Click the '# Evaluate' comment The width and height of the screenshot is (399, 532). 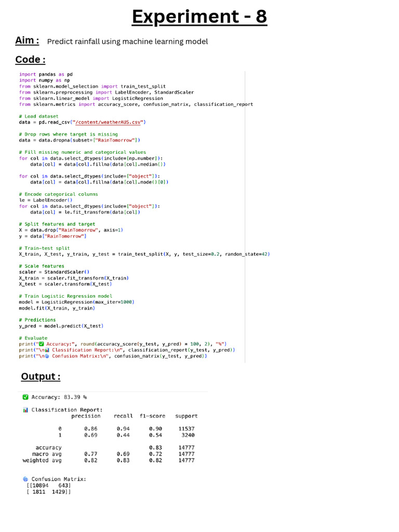point(33,338)
